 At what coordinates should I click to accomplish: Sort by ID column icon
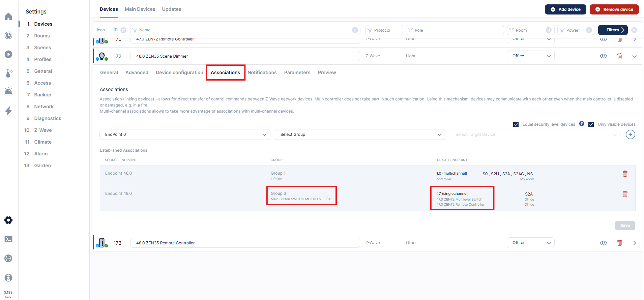click(x=123, y=30)
